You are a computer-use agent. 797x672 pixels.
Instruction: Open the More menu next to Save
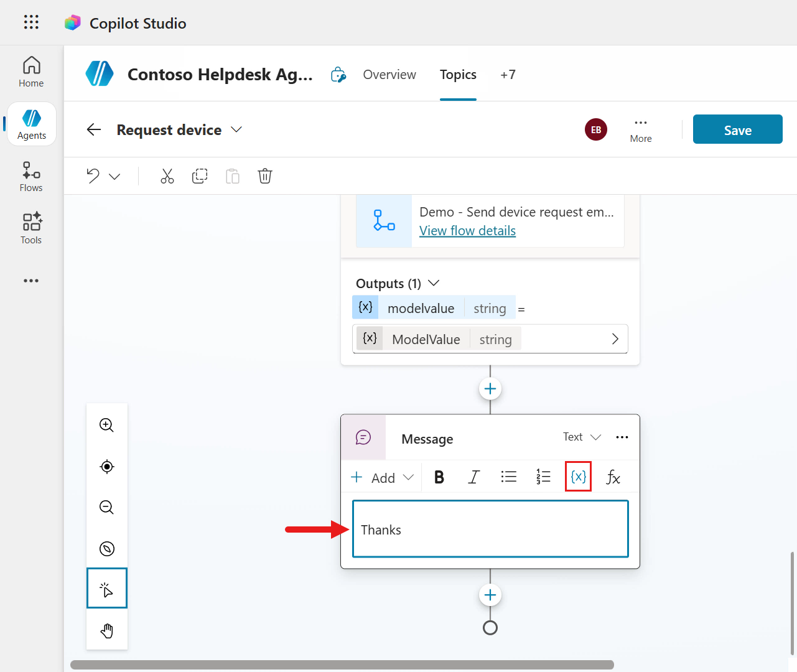tap(641, 129)
